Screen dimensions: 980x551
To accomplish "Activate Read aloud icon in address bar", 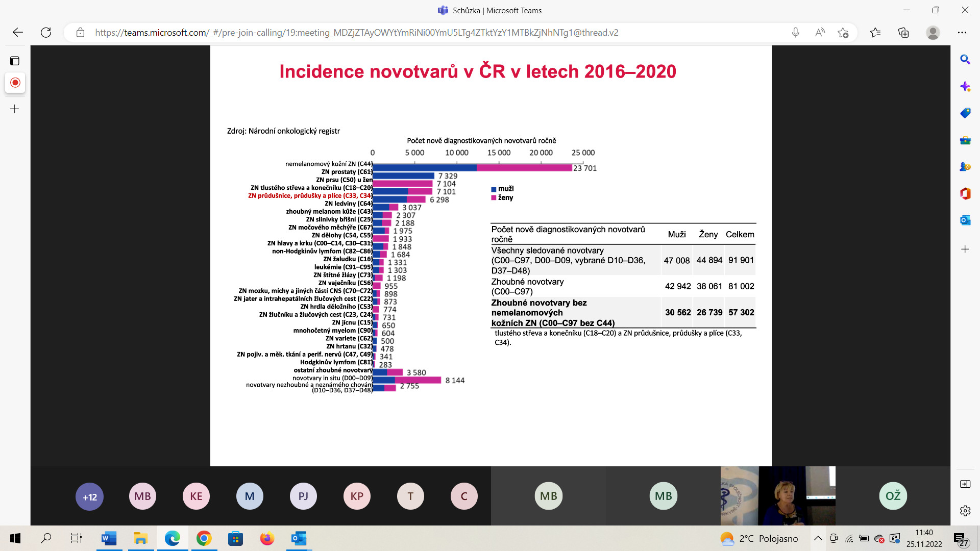I will (820, 32).
